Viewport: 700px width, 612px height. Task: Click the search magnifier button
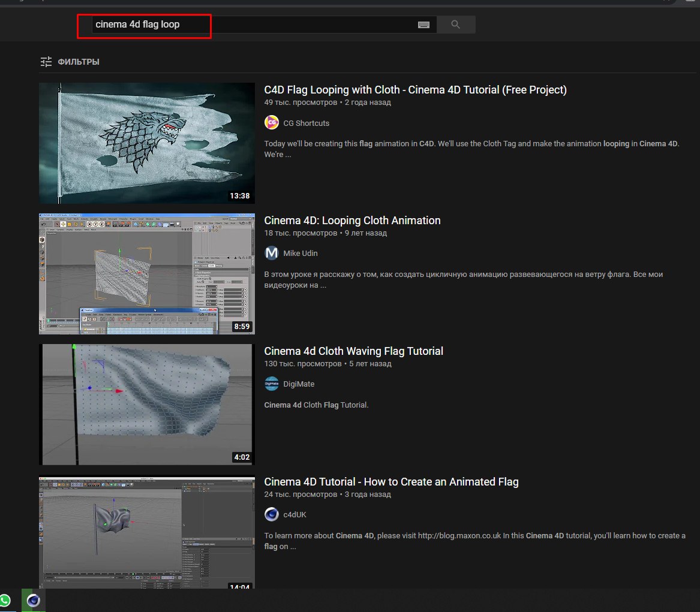(455, 25)
